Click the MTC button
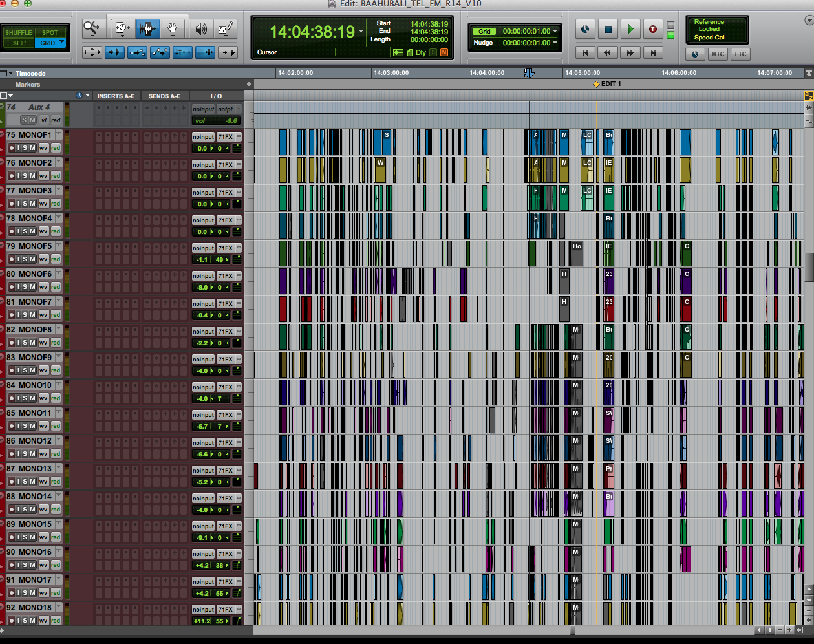 pos(718,54)
